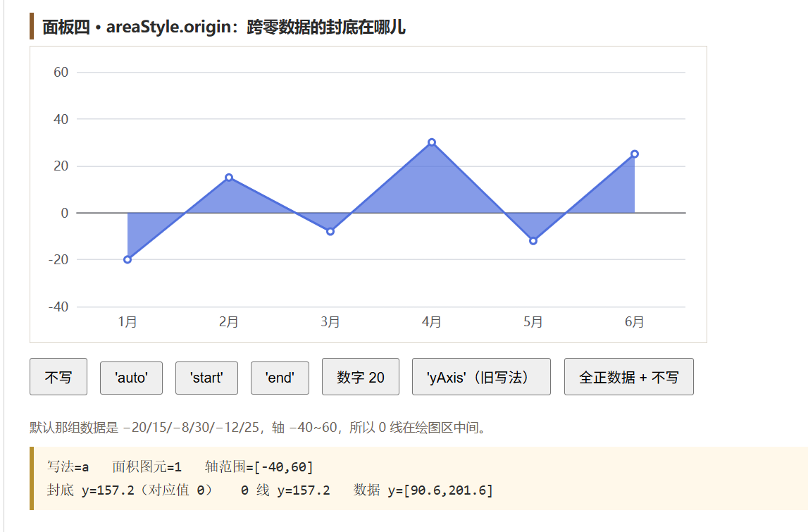Image resolution: width=808 pixels, height=532 pixels.
Task: Click the 0 y-axis label
Action: 64,213
